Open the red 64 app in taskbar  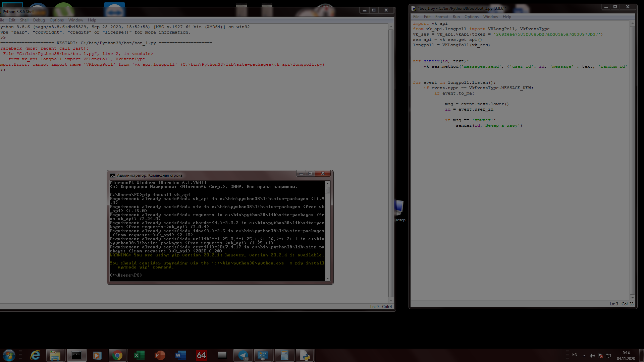pyautogui.click(x=201, y=355)
